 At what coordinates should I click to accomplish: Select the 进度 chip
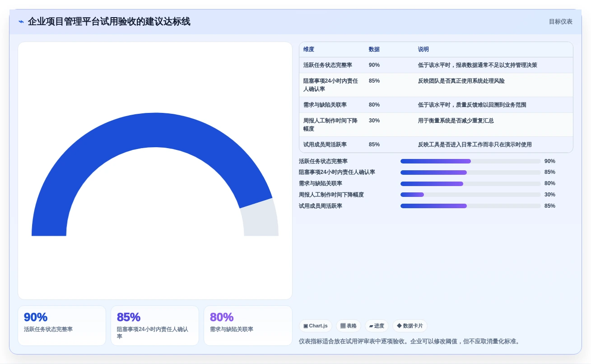pos(377,326)
